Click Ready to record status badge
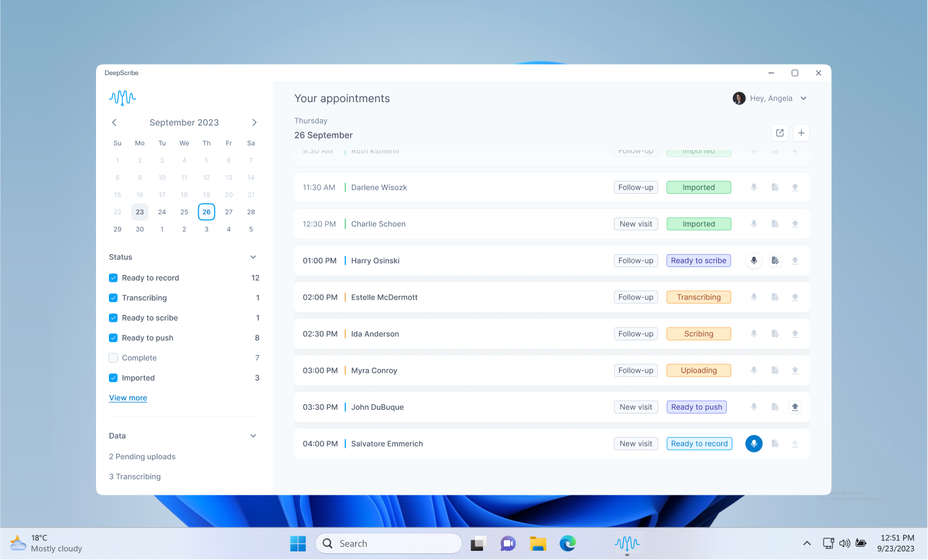The image size is (928, 560). 699,444
